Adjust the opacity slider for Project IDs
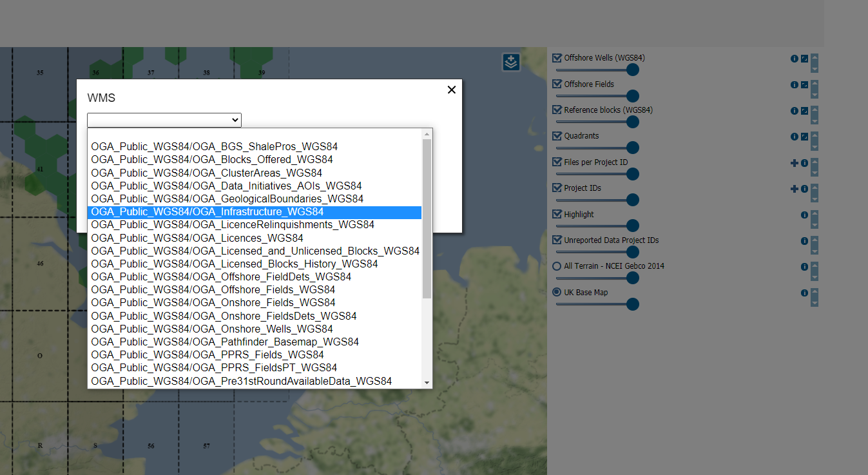 point(632,200)
